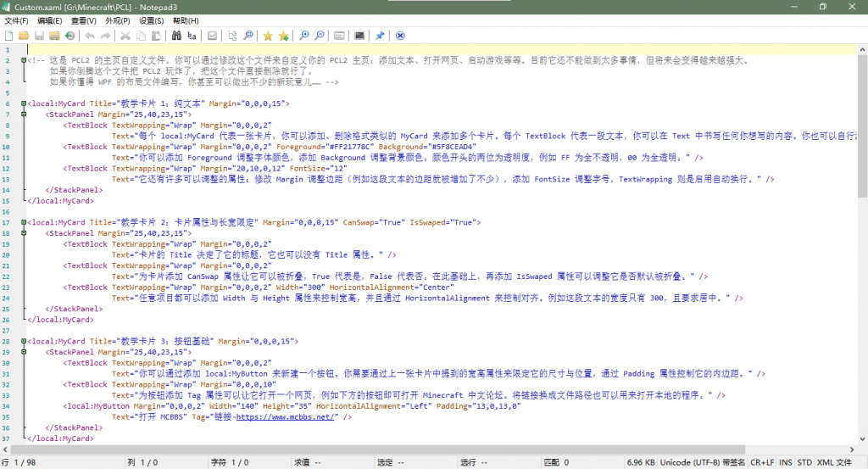Collapse StackPanel fold marker on line 18
868x469 pixels.
click(x=22, y=232)
